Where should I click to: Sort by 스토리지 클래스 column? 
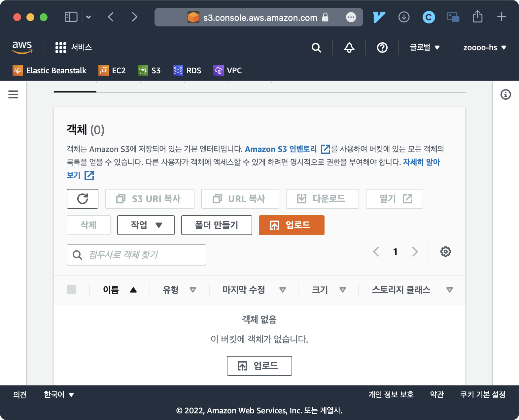click(412, 290)
